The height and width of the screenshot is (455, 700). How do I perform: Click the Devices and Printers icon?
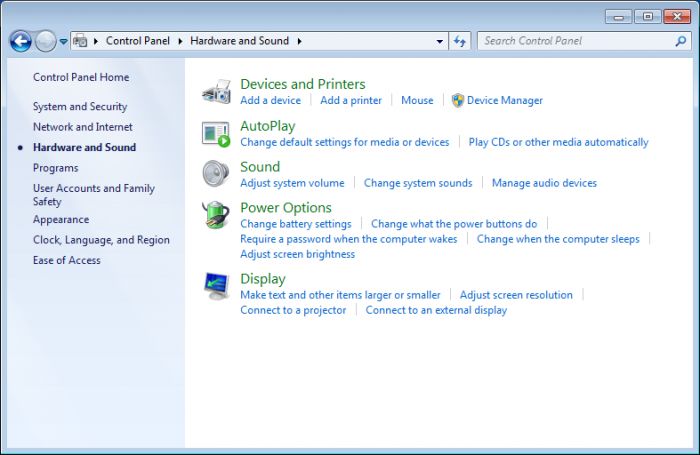217,92
